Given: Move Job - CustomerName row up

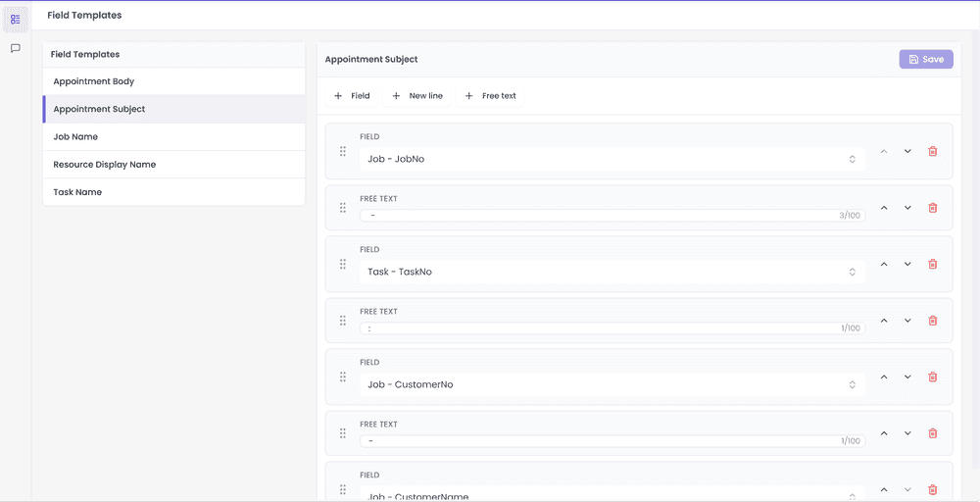Looking at the screenshot, I should pos(884,489).
